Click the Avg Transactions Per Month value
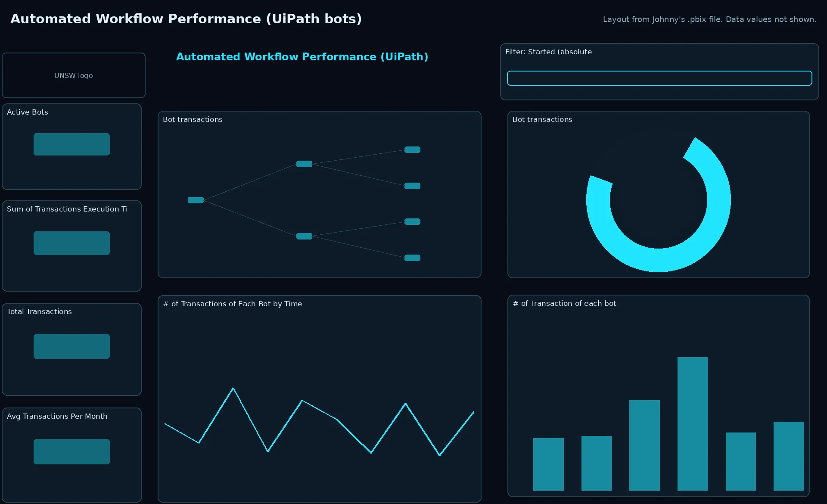 click(72, 451)
